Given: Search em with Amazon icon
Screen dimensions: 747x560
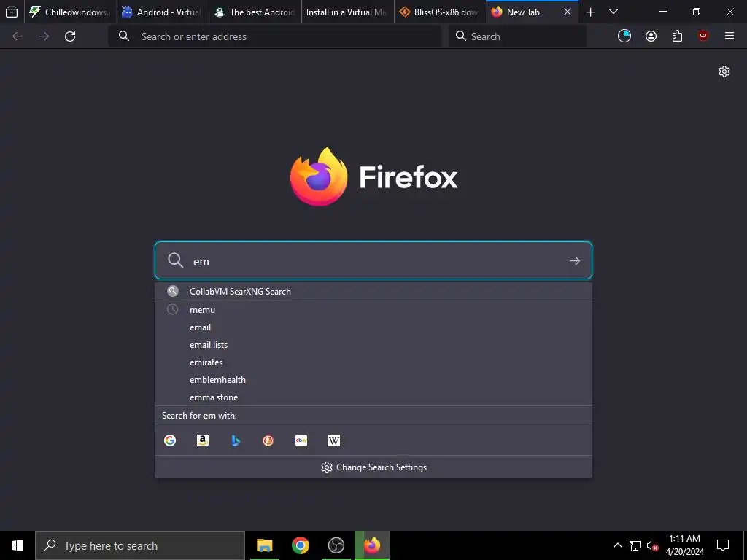Looking at the screenshot, I should pyautogui.click(x=203, y=440).
